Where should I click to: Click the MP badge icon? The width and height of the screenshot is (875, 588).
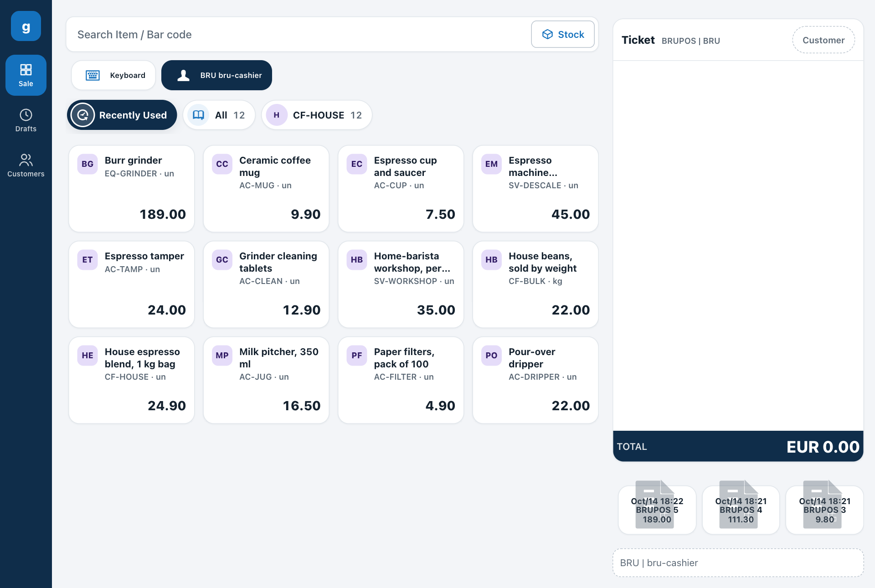coord(222,356)
